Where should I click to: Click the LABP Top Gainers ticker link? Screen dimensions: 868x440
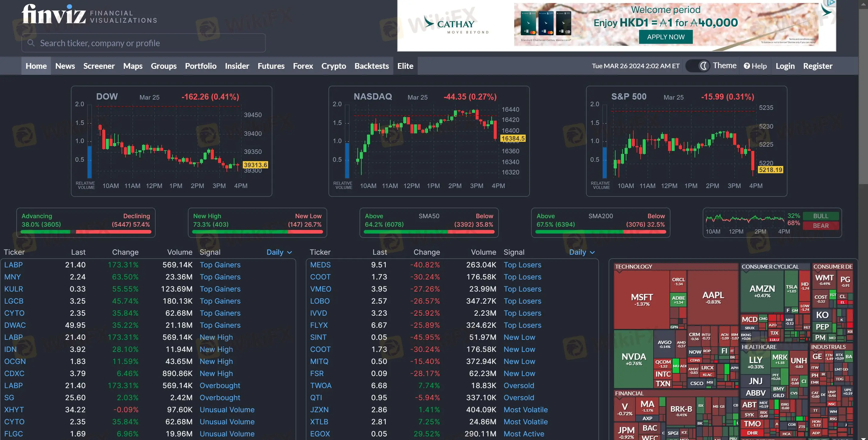point(14,265)
